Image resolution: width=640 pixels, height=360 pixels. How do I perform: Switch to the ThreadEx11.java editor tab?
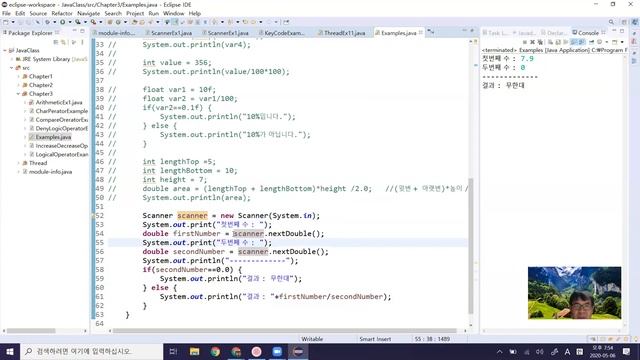coord(344,33)
